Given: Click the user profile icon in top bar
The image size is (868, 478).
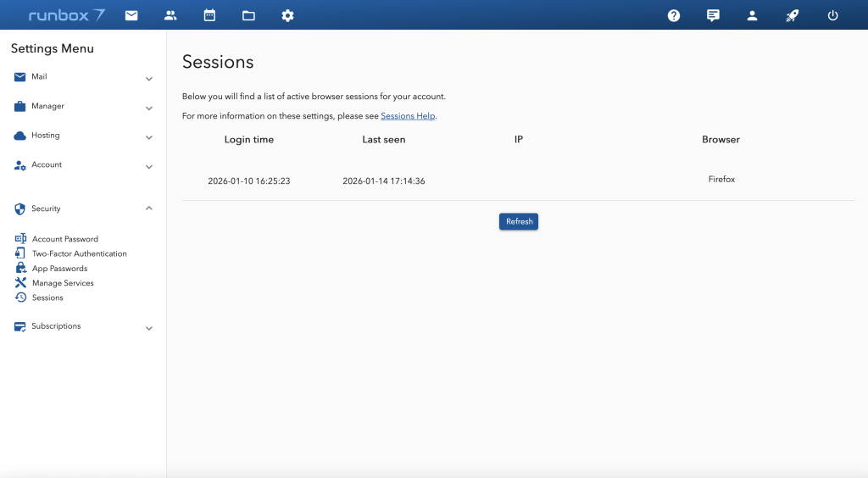Looking at the screenshot, I should point(752,15).
